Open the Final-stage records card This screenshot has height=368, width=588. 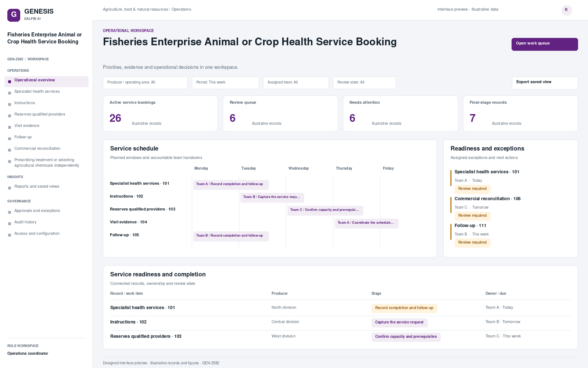(520, 113)
